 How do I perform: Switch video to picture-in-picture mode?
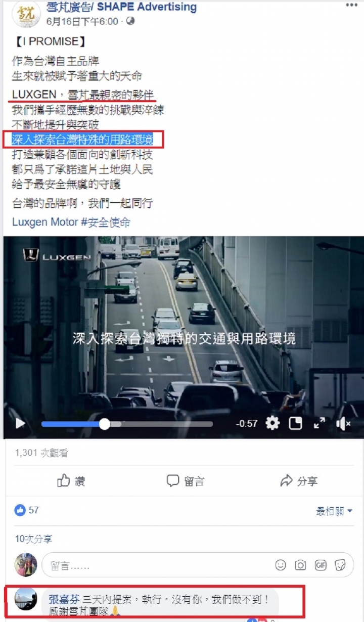296,423
